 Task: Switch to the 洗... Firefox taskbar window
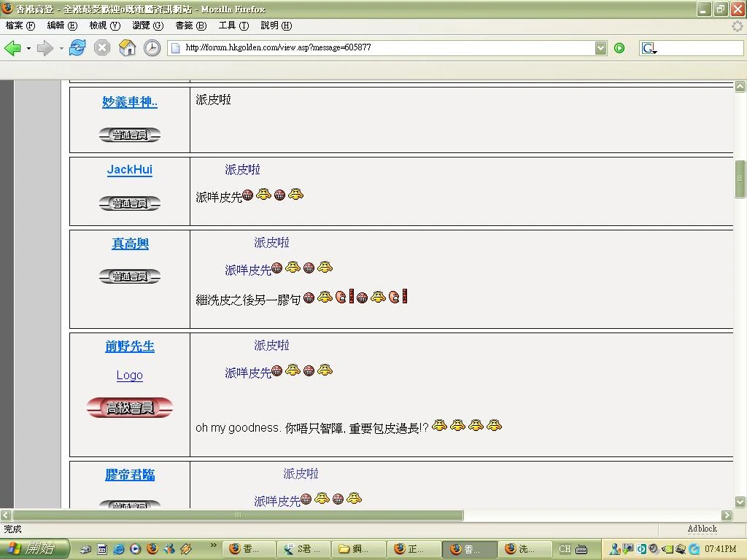point(524,549)
